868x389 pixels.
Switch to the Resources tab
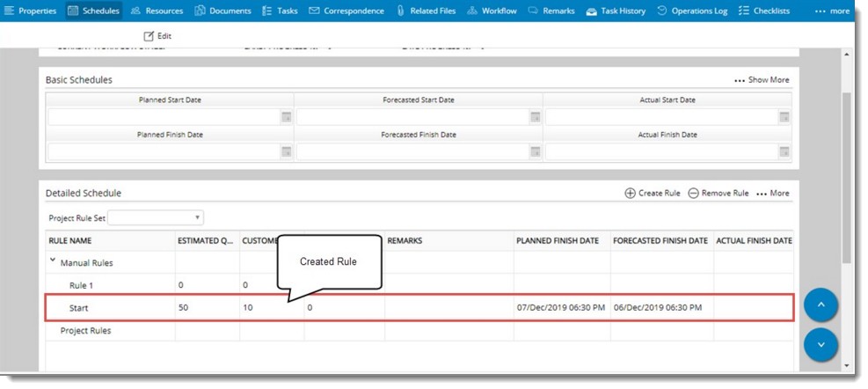point(157,11)
